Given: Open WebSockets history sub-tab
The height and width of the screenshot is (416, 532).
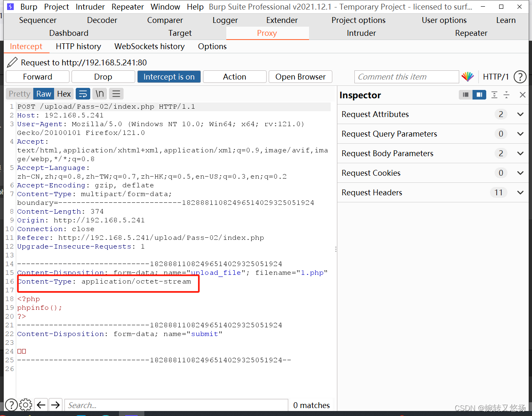Looking at the screenshot, I should click(x=150, y=46).
